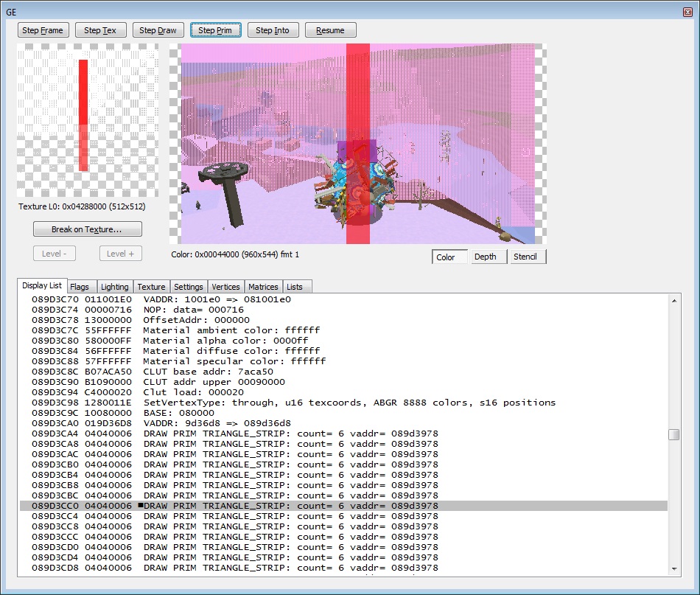Screen dimensions: 700x595
Task: Resume execution with the Resume button
Action: [x=330, y=30]
